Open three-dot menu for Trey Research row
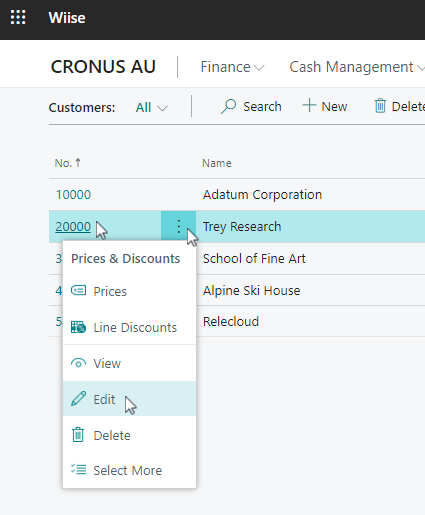425x515 pixels. 179,227
